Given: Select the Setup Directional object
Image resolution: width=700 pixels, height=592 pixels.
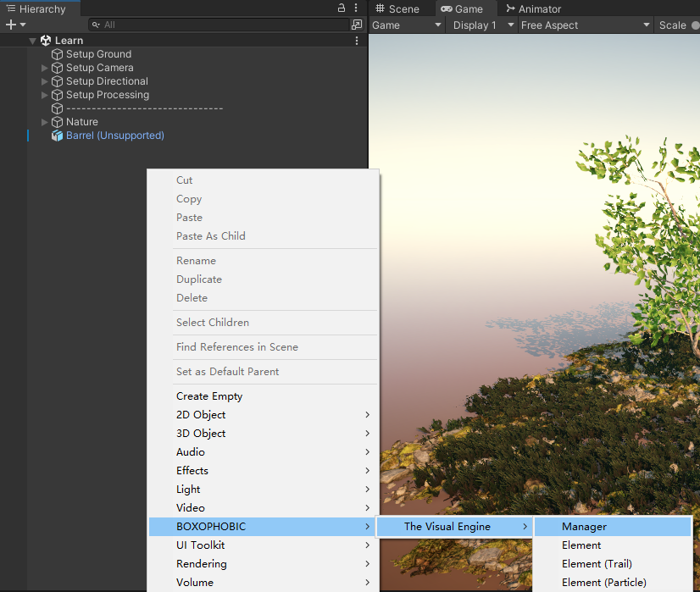Looking at the screenshot, I should (x=107, y=81).
